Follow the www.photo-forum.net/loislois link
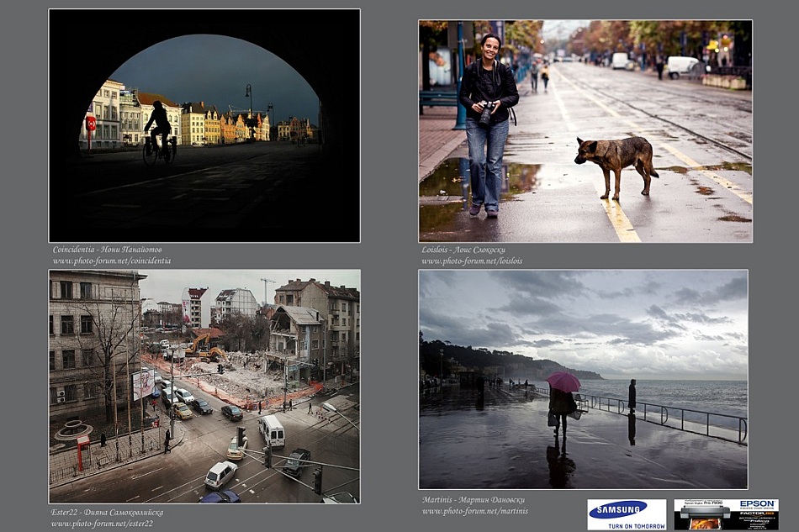799x532 pixels. point(472,261)
